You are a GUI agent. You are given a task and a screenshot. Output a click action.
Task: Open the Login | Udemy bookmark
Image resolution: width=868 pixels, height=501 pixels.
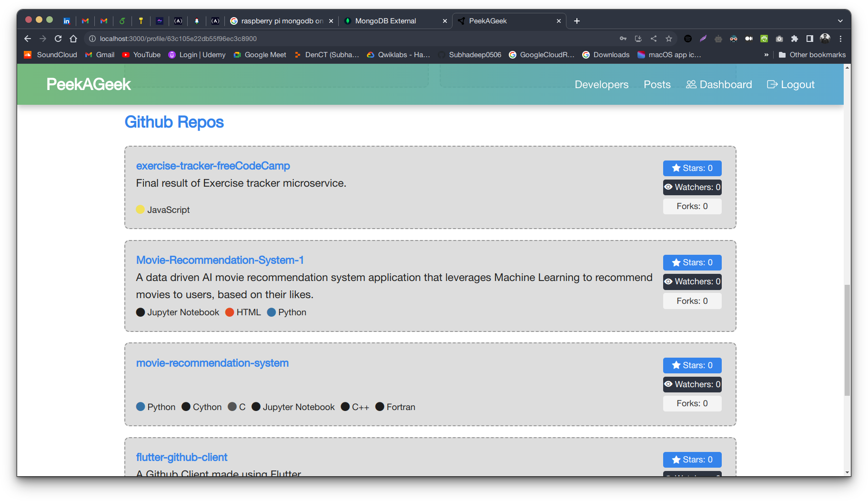click(x=197, y=55)
